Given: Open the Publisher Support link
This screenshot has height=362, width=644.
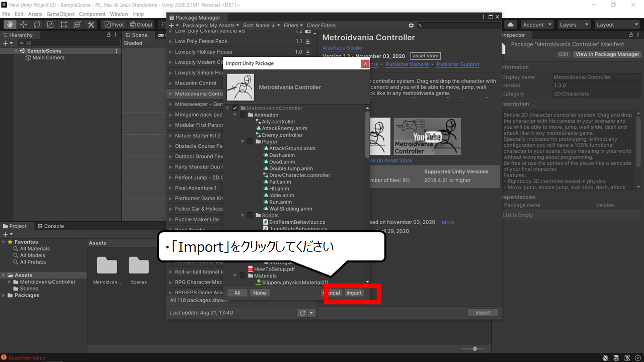Looking at the screenshot, I should [x=458, y=64].
